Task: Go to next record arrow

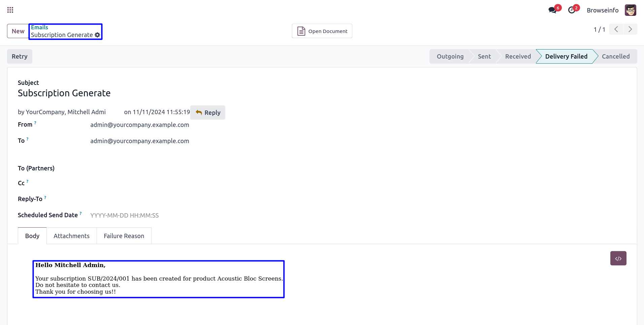Action: 630,29
